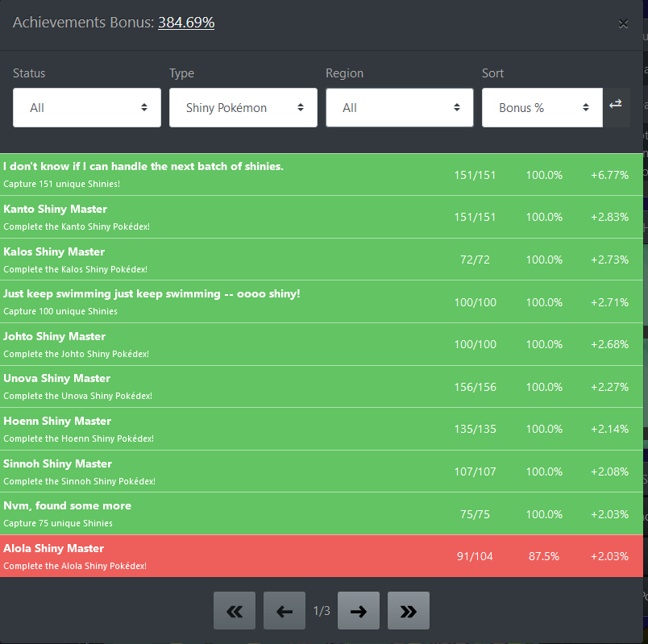Open the Sort dropdown set to Bonus %

click(x=542, y=108)
